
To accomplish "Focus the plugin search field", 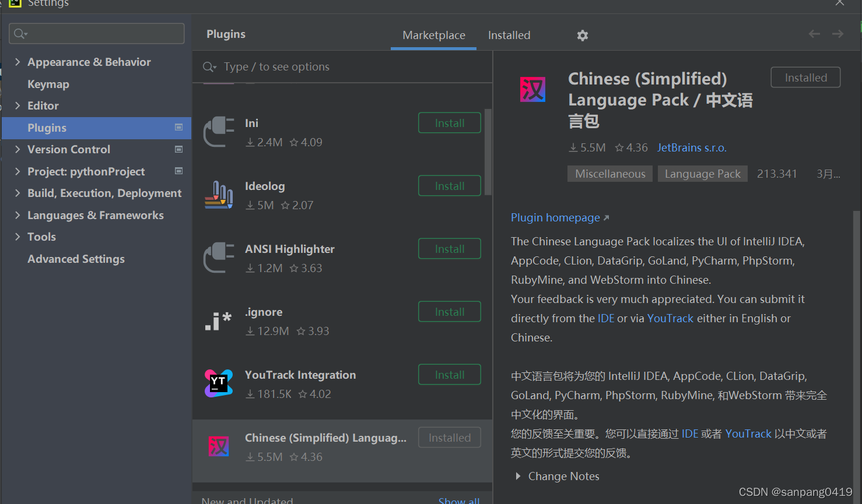I will [342, 67].
